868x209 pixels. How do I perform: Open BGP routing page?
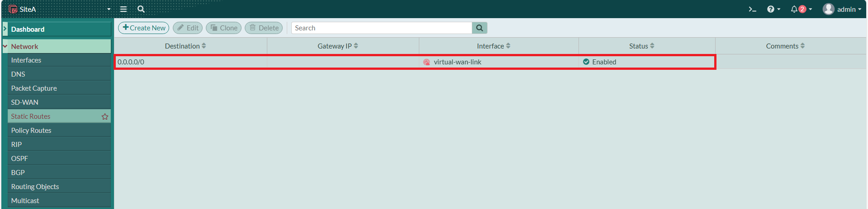point(59,172)
